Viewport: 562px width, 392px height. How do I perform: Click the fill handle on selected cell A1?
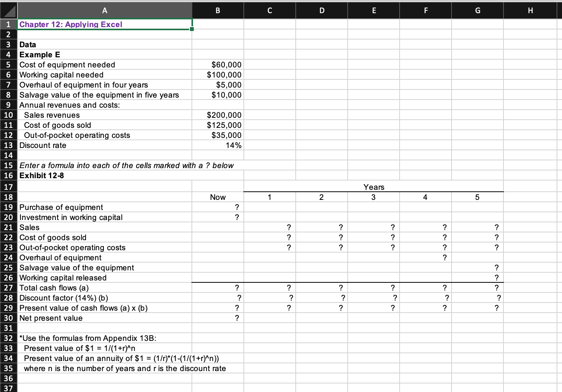[191, 29]
